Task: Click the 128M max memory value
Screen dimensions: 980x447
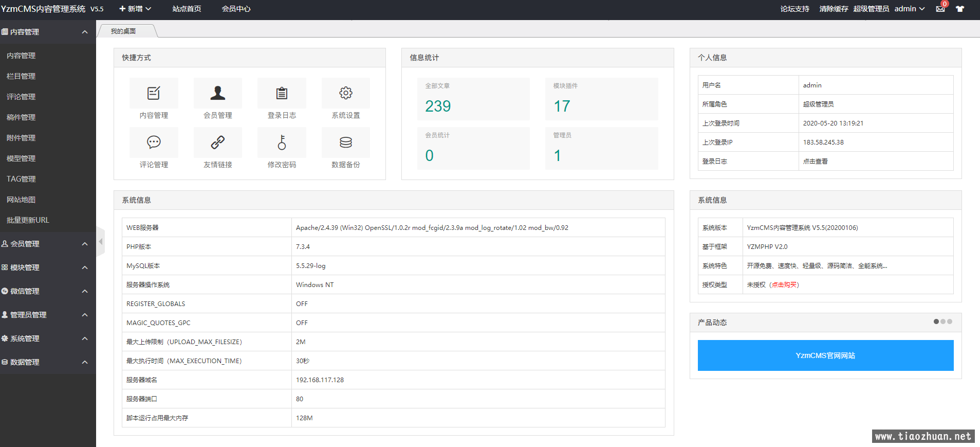Action: 304,418
